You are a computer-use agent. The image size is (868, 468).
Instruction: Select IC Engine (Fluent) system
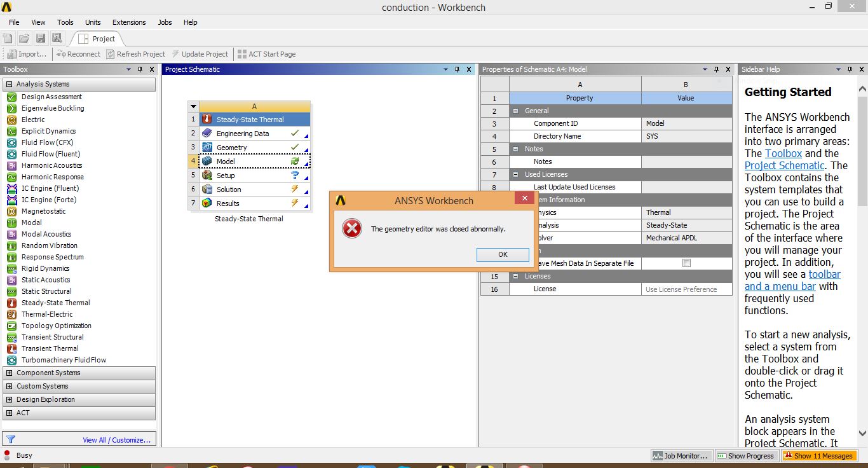click(50, 188)
